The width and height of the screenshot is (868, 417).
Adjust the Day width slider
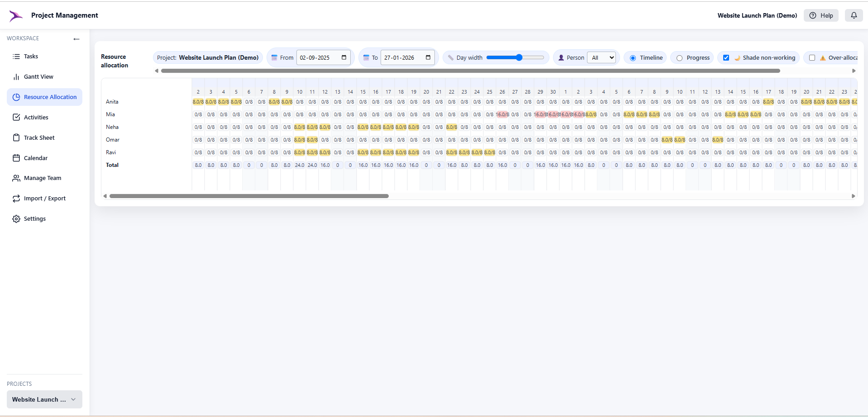click(x=517, y=57)
